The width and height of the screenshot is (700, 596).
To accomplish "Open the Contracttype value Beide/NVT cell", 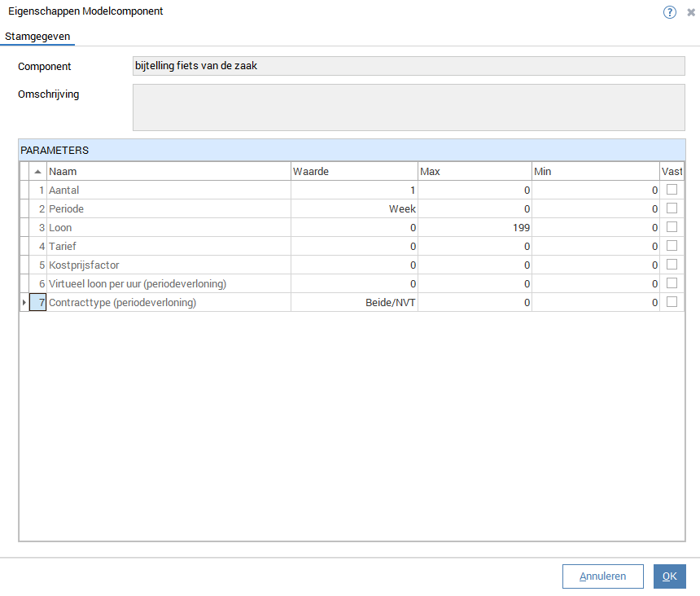I will [354, 303].
